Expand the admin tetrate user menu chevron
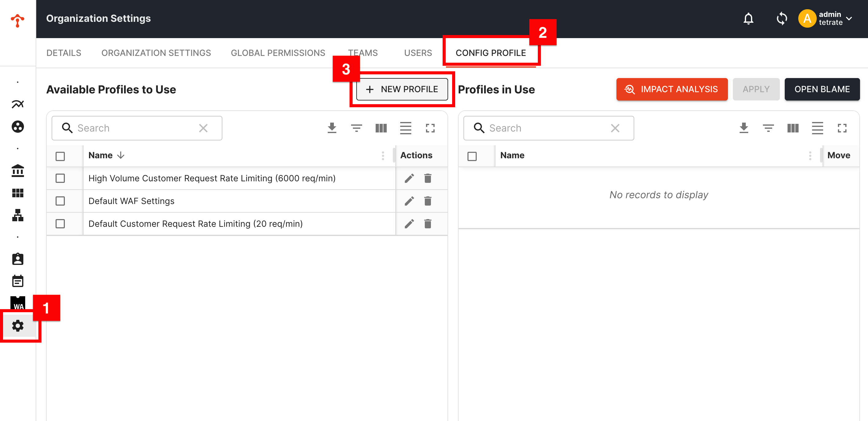 click(x=849, y=18)
